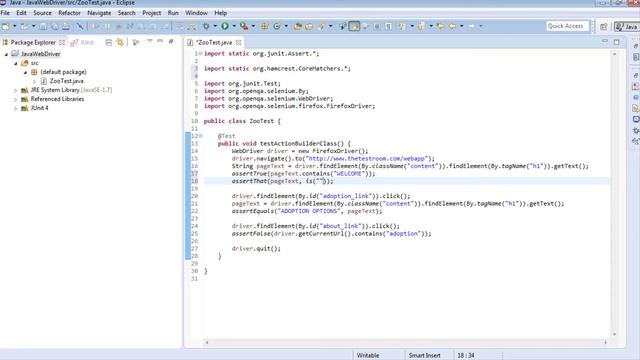Open the Package Explorer View Menu triangle

click(149, 41)
